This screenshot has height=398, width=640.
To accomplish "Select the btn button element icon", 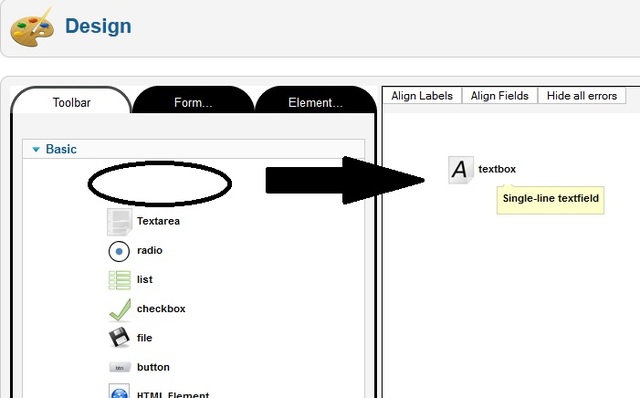I will [120, 367].
